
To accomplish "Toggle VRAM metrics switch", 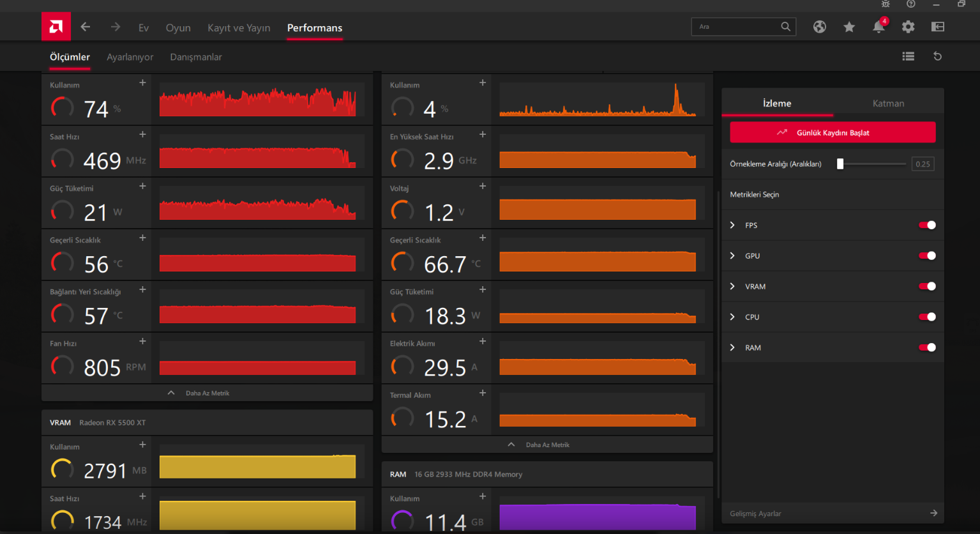I will click(927, 286).
